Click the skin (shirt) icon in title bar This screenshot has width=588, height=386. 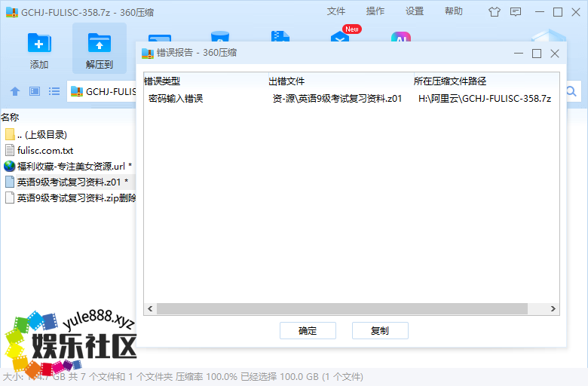pyautogui.click(x=495, y=12)
